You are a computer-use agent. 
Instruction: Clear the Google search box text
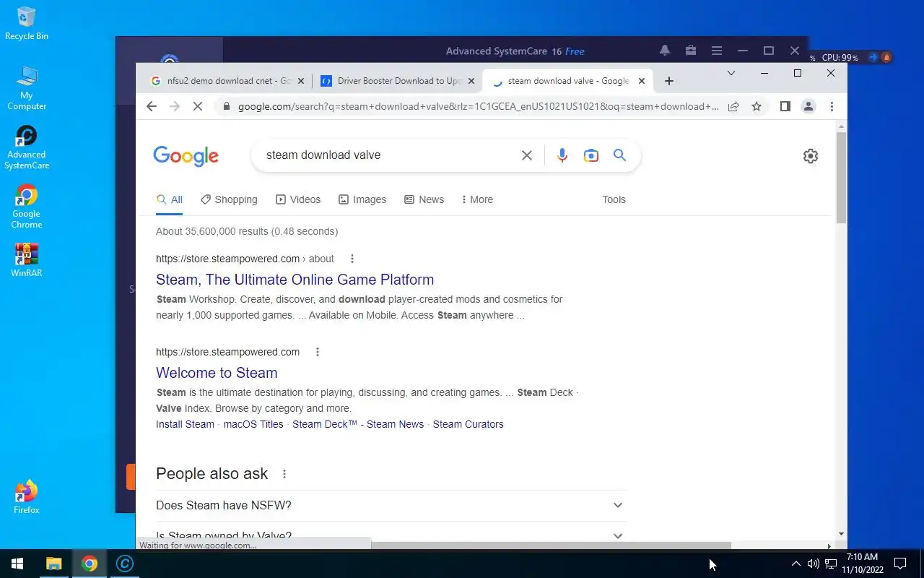click(x=527, y=155)
